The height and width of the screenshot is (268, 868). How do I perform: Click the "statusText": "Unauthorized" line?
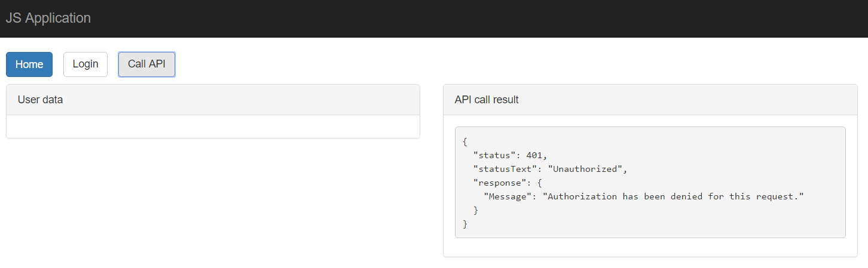point(550,169)
